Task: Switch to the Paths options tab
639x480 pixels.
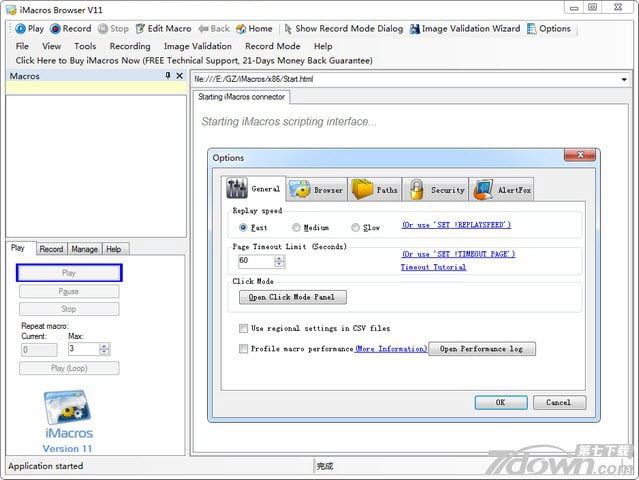Action: (x=375, y=190)
